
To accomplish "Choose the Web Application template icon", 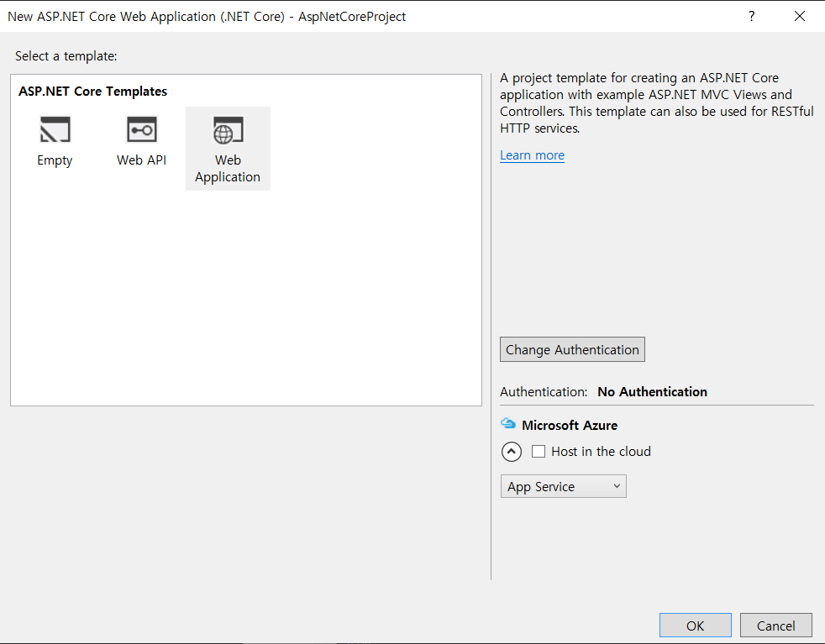I will pyautogui.click(x=228, y=130).
